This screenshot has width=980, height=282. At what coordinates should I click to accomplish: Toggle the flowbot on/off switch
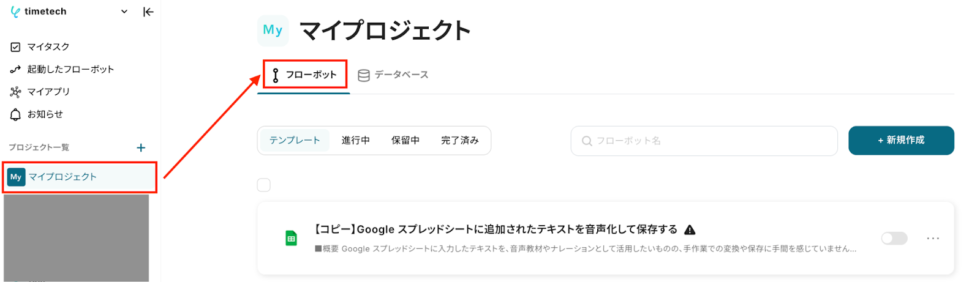click(x=894, y=239)
